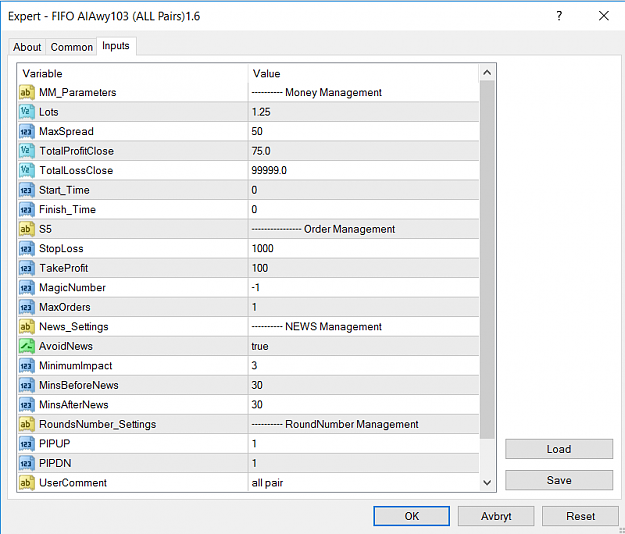Switch to the Common tab
The image size is (625, 534).
click(71, 47)
